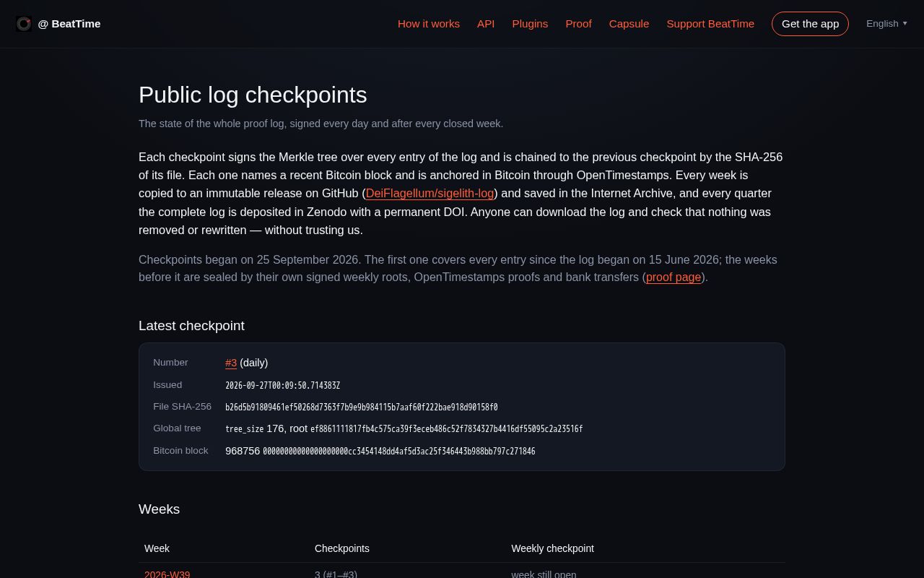Expand the English language dropdown
The image size is (924, 578).
tap(886, 24)
